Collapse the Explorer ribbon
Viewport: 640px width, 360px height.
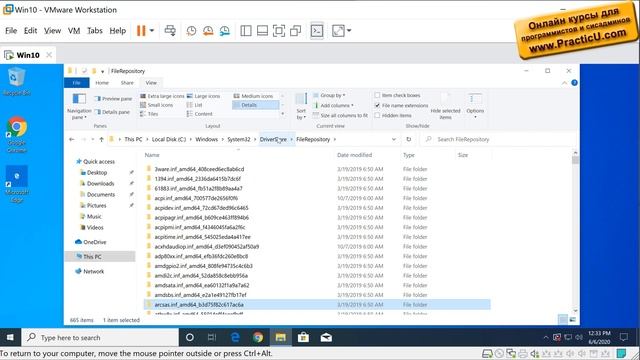564,83
